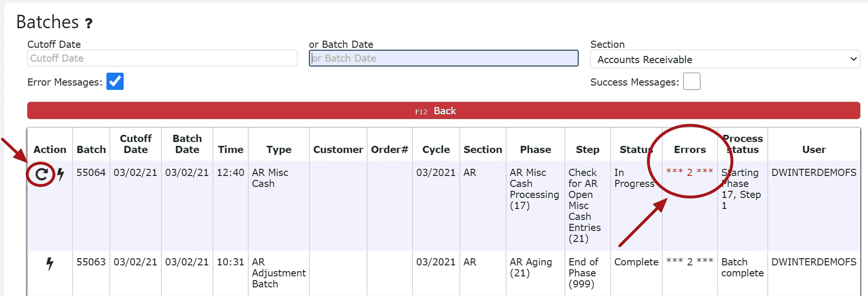Open the Batches help question mark
The width and height of the screenshot is (868, 296).
89,23
